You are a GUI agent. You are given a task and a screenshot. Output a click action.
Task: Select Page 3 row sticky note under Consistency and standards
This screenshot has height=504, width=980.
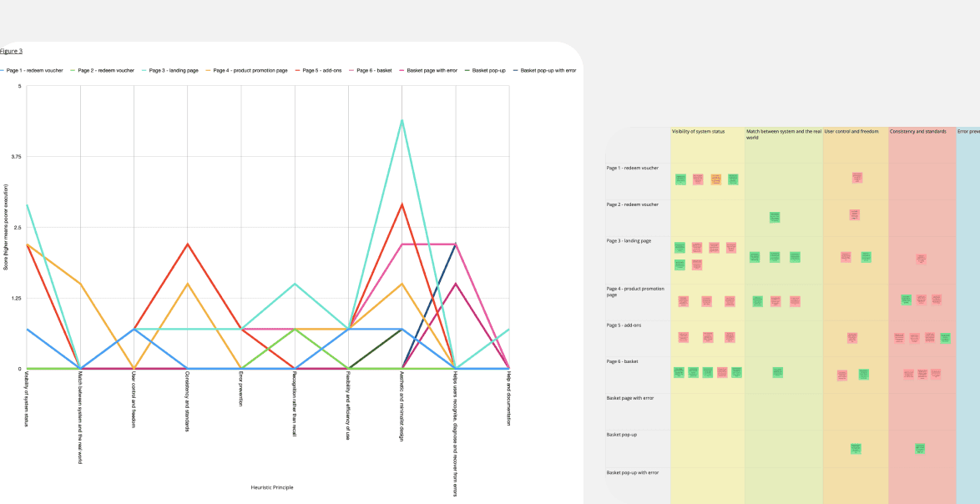coord(922,260)
